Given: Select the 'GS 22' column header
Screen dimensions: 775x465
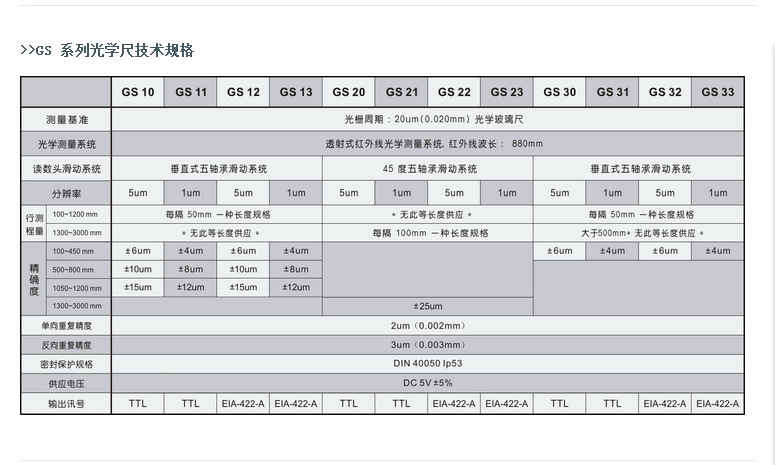Looking at the screenshot, I should coord(454,92).
